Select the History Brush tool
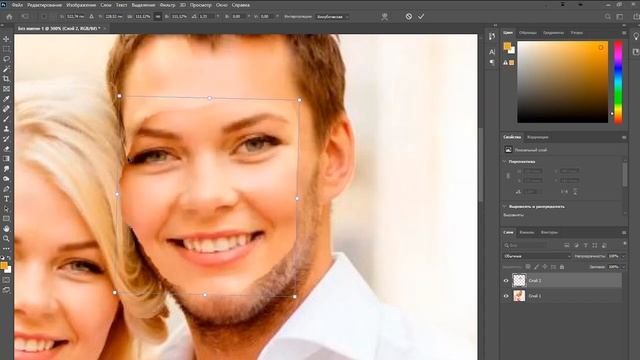The height and width of the screenshot is (360, 640). tap(6, 139)
